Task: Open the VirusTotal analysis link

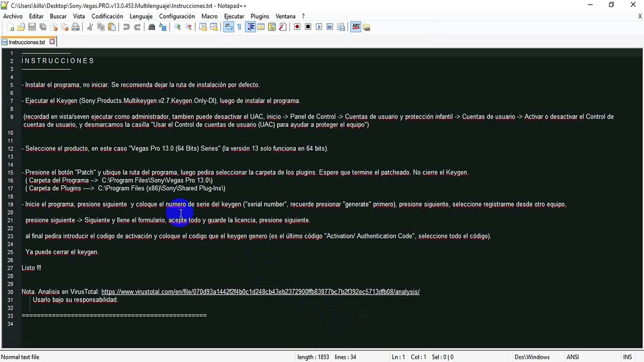Action: point(260,292)
